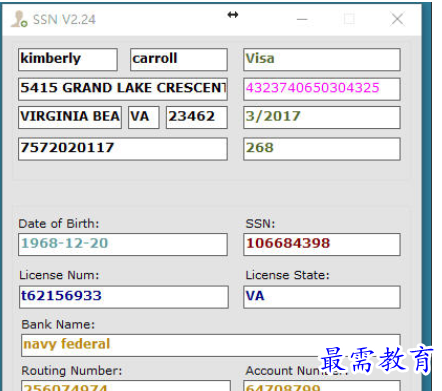Click the card type field showing Visa

coord(322,59)
